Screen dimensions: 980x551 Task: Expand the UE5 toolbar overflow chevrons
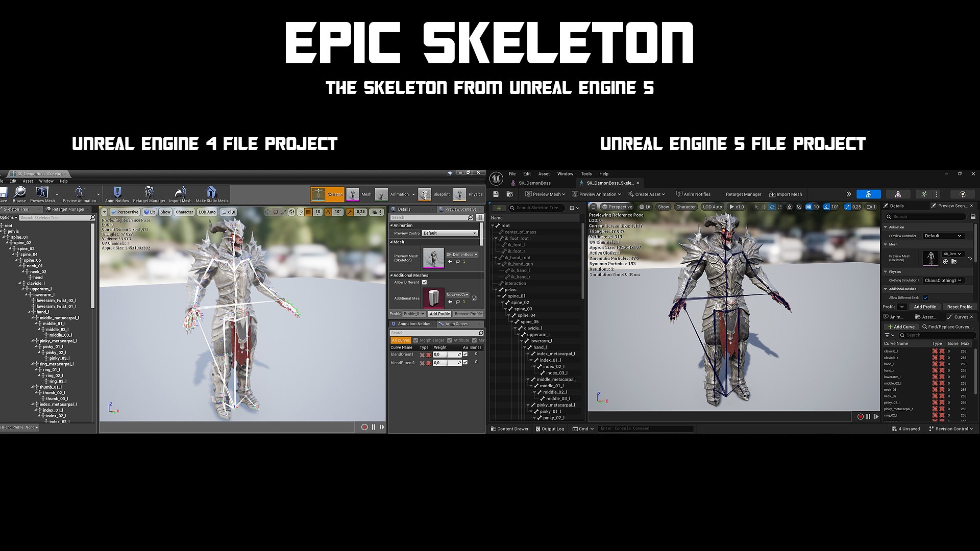[849, 194]
